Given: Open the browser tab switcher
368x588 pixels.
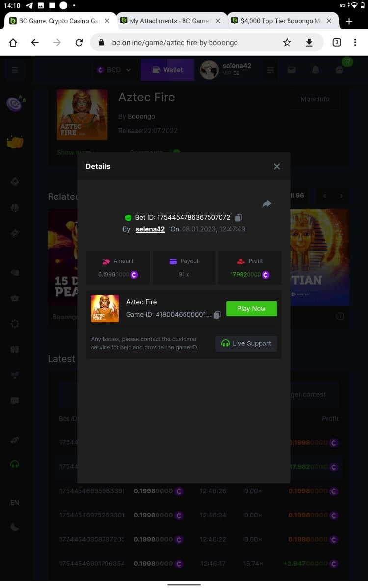Looking at the screenshot, I should point(337,43).
